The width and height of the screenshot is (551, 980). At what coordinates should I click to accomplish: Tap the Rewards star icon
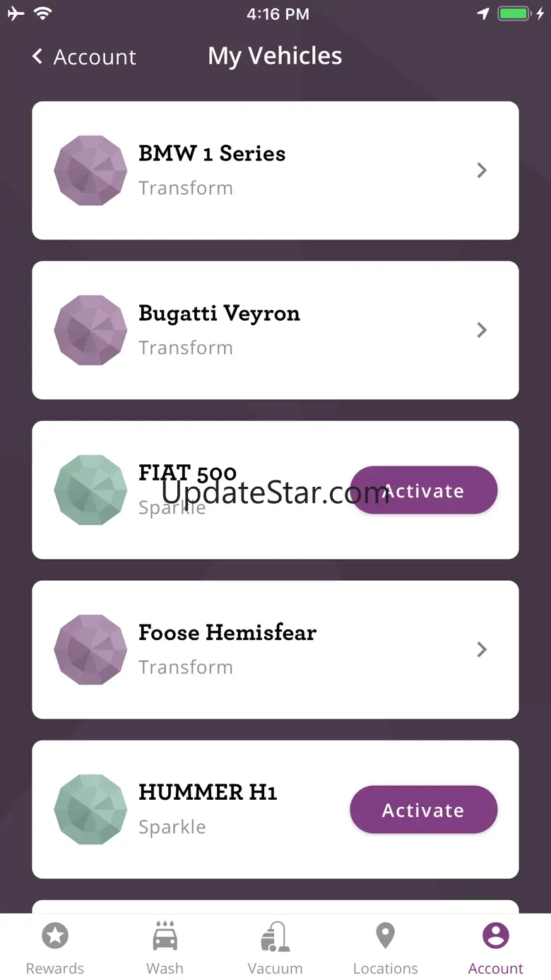55,936
